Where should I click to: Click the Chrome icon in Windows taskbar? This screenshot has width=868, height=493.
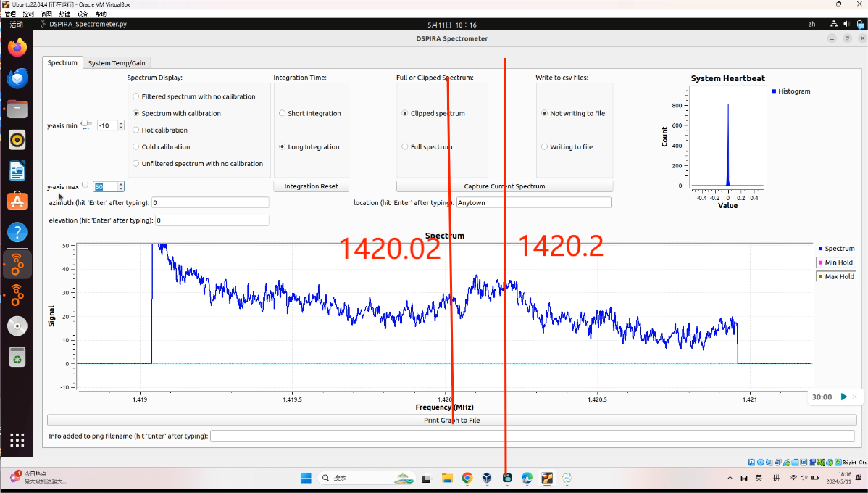(467, 478)
